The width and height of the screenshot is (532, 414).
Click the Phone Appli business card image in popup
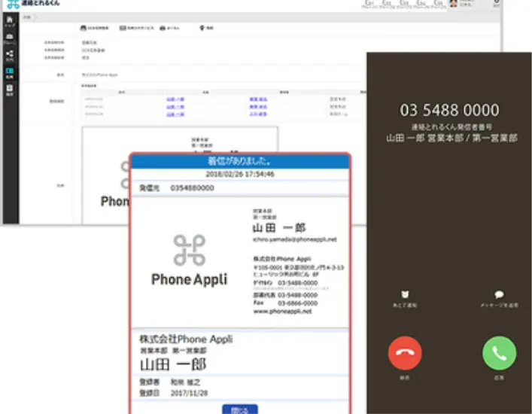240,262
